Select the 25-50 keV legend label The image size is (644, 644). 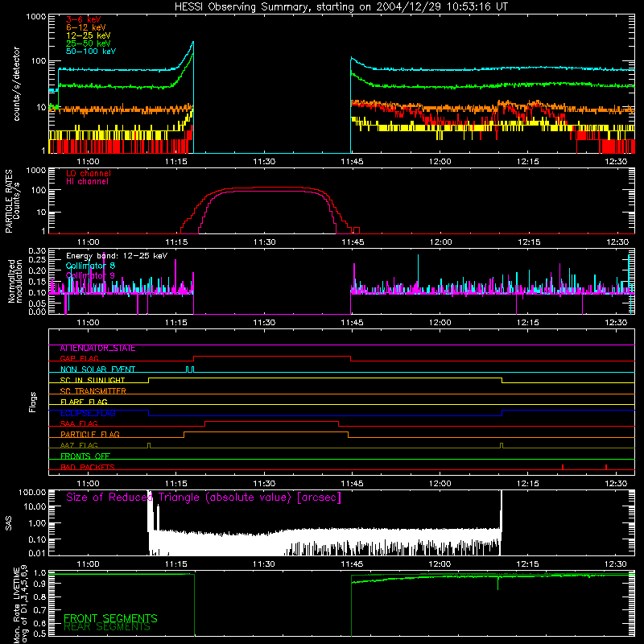pos(89,43)
